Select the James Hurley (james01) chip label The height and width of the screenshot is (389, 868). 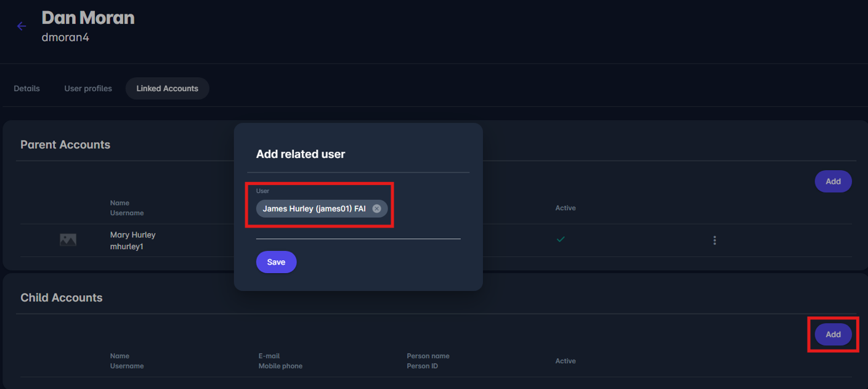click(x=314, y=209)
